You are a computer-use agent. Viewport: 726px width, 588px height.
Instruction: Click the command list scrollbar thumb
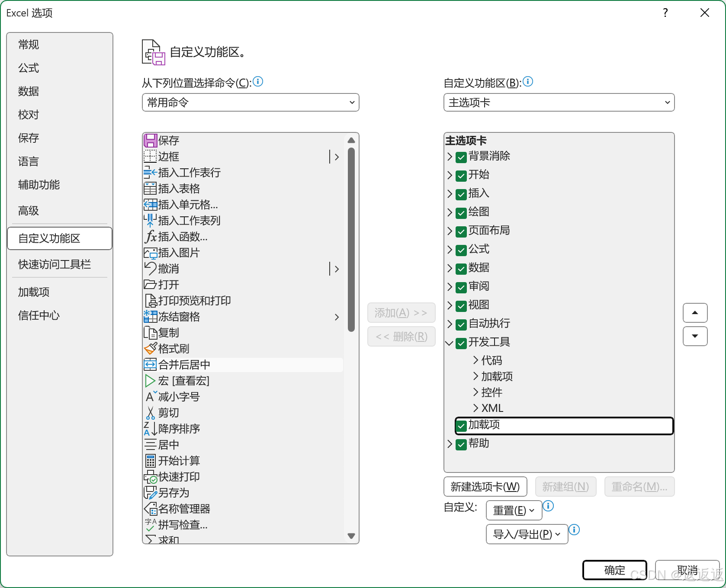pos(351,239)
